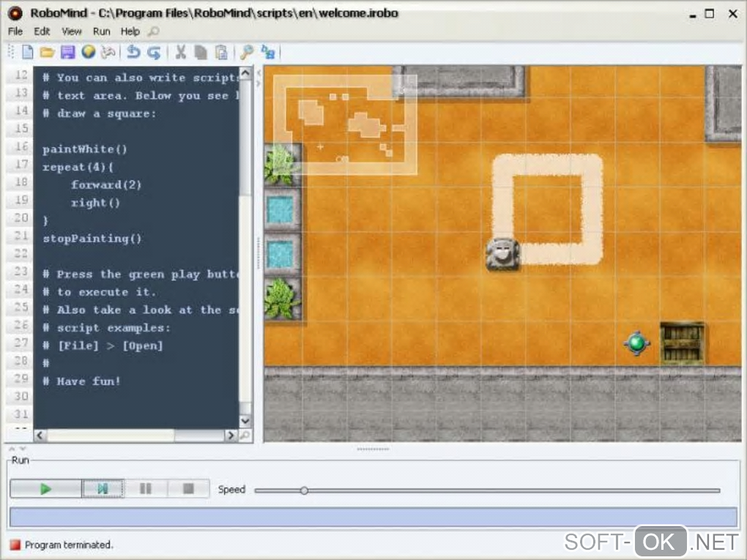The height and width of the screenshot is (560, 747).
Task: Maximize the RoboMind window
Action: point(710,13)
